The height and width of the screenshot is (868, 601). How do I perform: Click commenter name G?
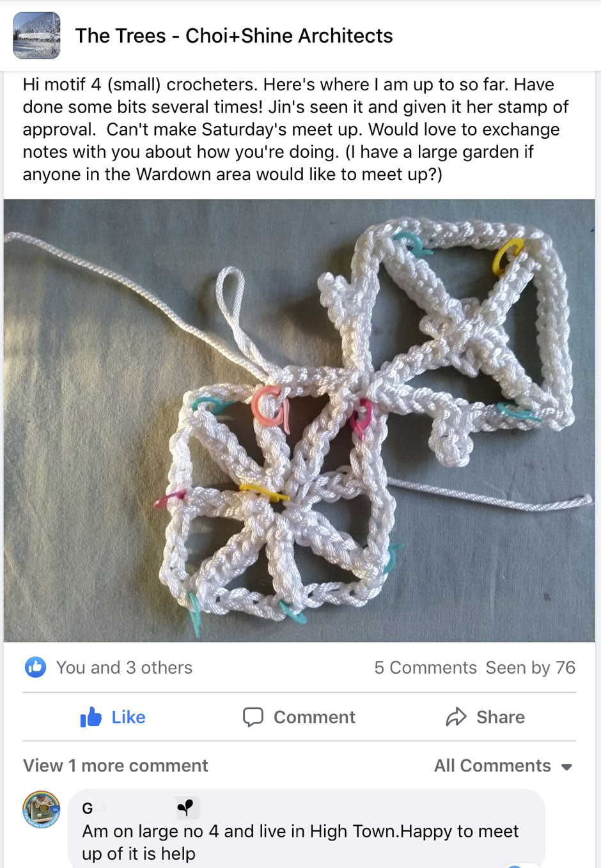(88, 809)
